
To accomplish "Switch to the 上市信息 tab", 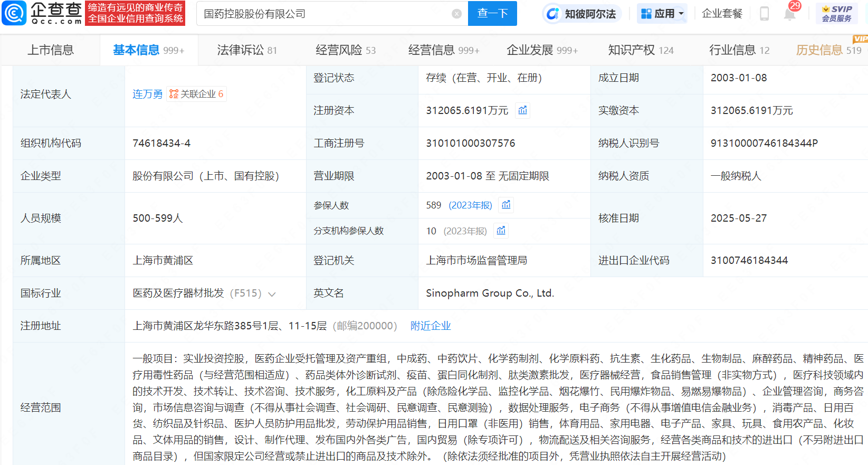I will pos(50,50).
